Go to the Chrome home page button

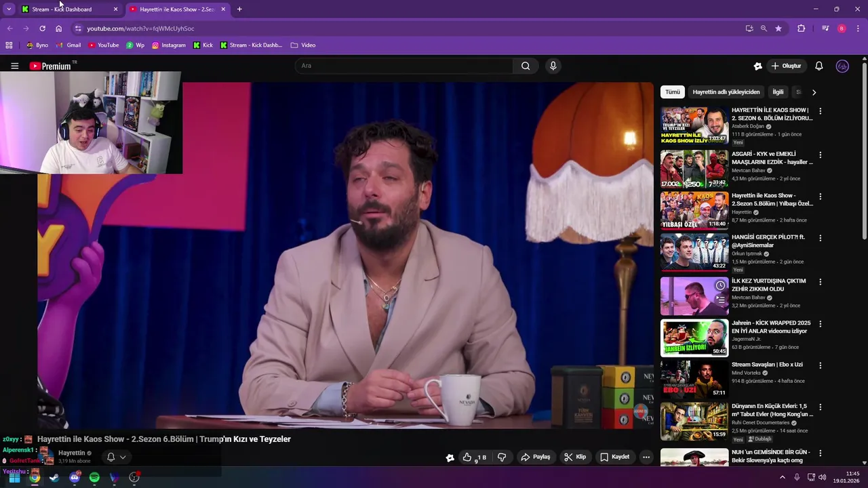coord(58,28)
